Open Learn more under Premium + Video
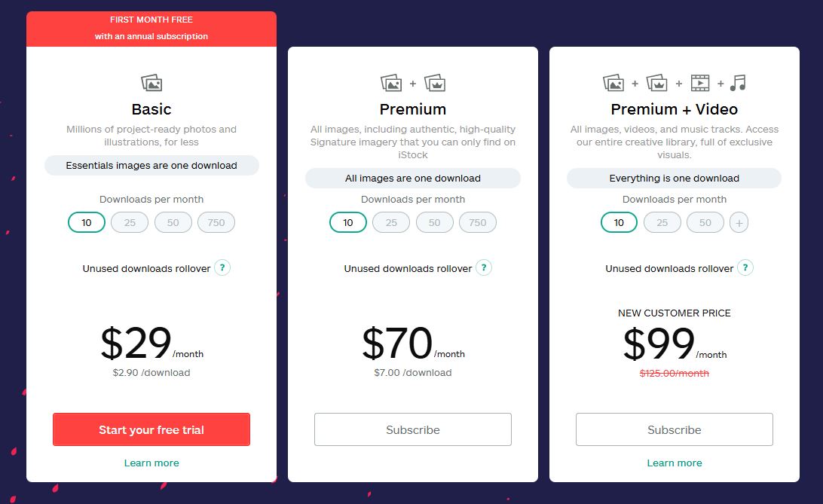Viewport: 823px width, 504px height. pos(675,463)
